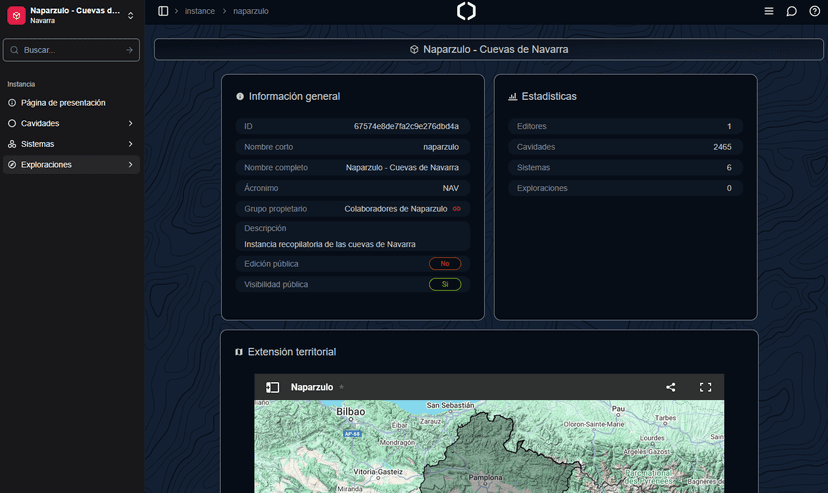Click the Exploraciones 0 statistics row
The height and width of the screenshot is (493, 828).
tap(625, 188)
